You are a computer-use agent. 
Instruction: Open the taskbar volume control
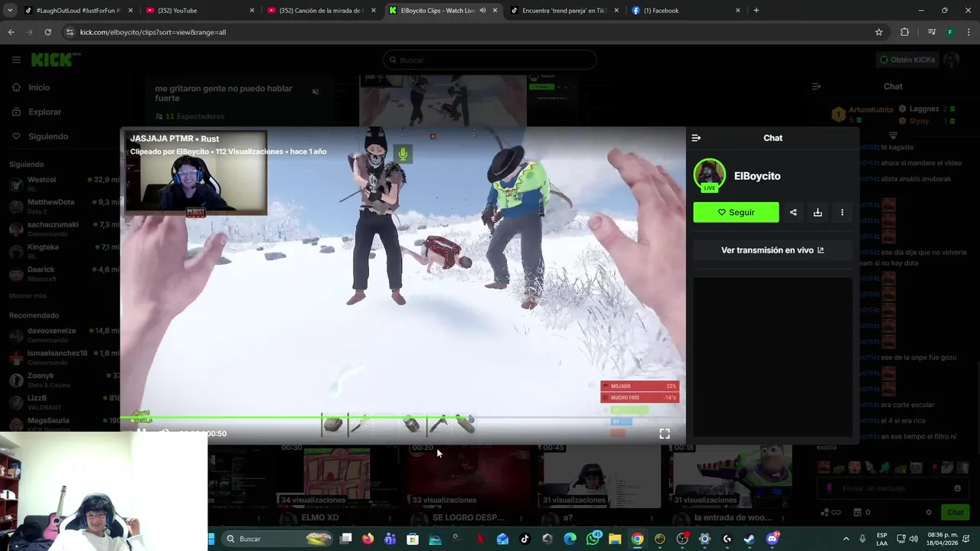click(x=913, y=539)
